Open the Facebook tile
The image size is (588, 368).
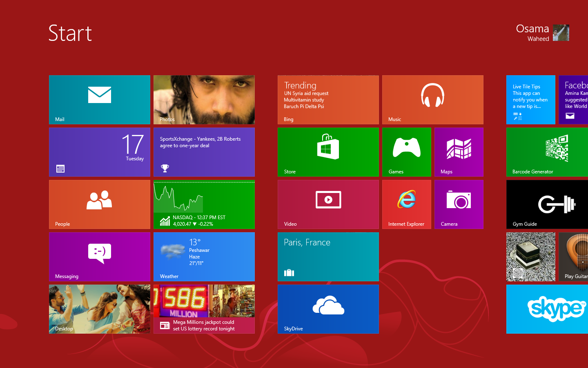[573, 100]
